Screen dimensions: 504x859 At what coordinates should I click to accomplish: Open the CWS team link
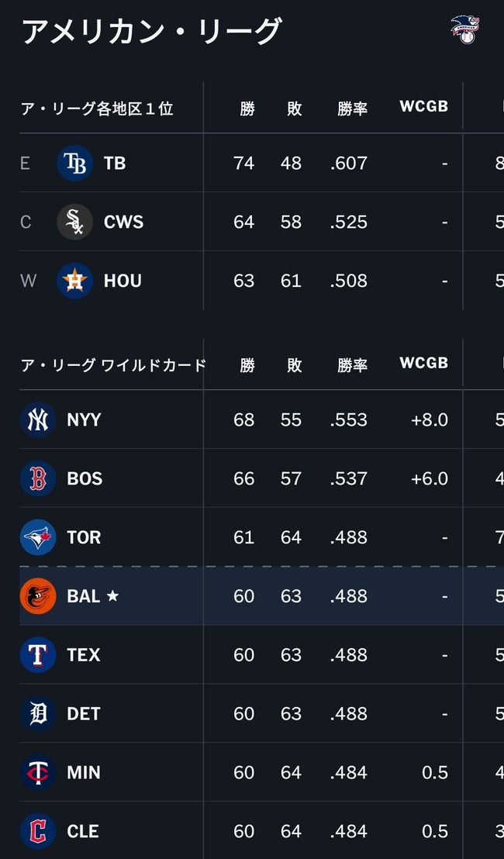click(124, 222)
